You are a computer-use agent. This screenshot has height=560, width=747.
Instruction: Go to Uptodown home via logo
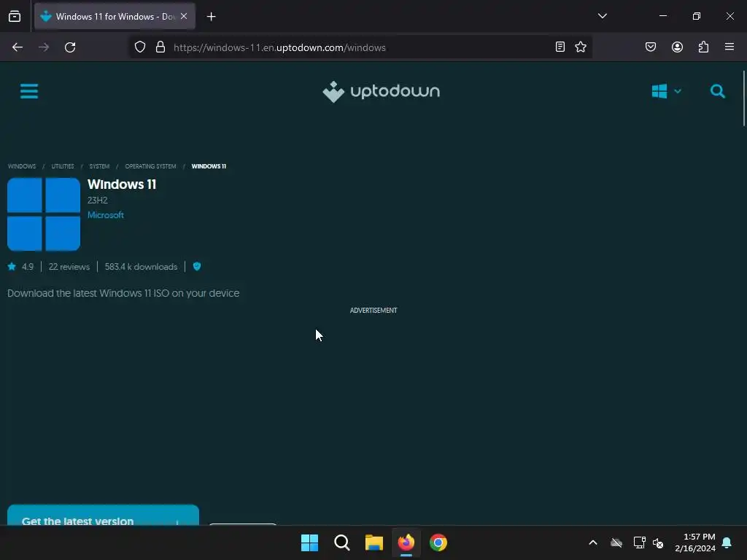click(x=381, y=91)
